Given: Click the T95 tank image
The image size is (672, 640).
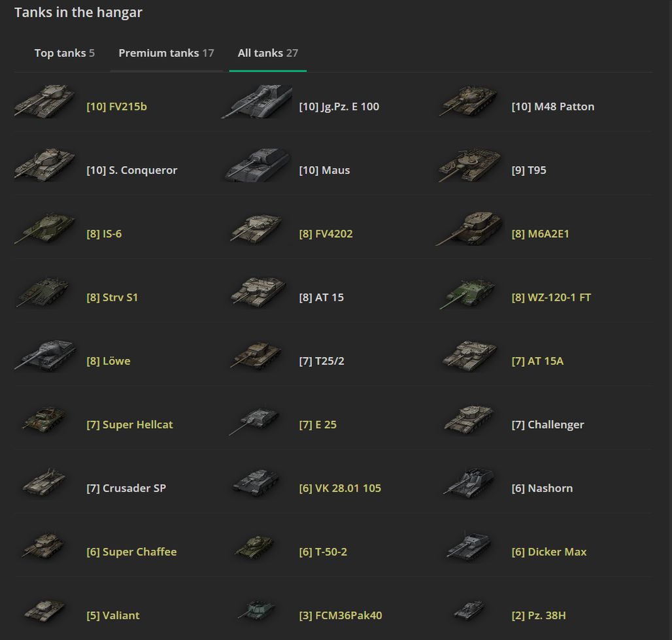Looking at the screenshot, I should [469, 165].
